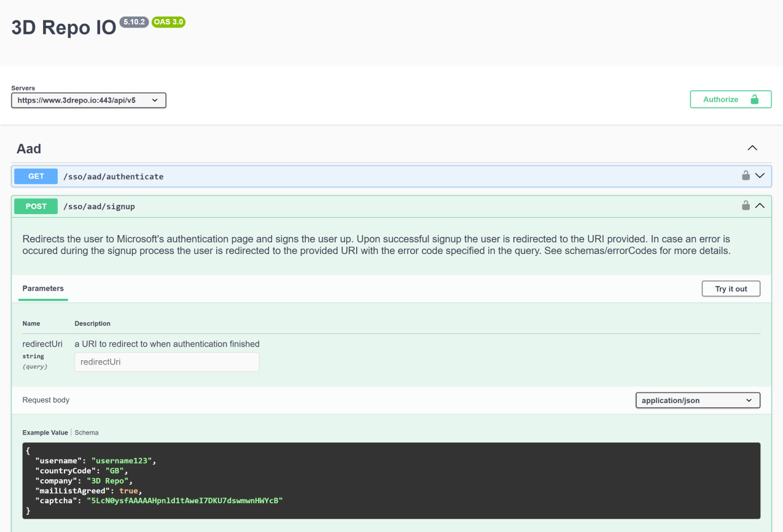Click the /sso/aad/authenticate path text
Viewport: 783px width, 532px height.
[x=113, y=177]
